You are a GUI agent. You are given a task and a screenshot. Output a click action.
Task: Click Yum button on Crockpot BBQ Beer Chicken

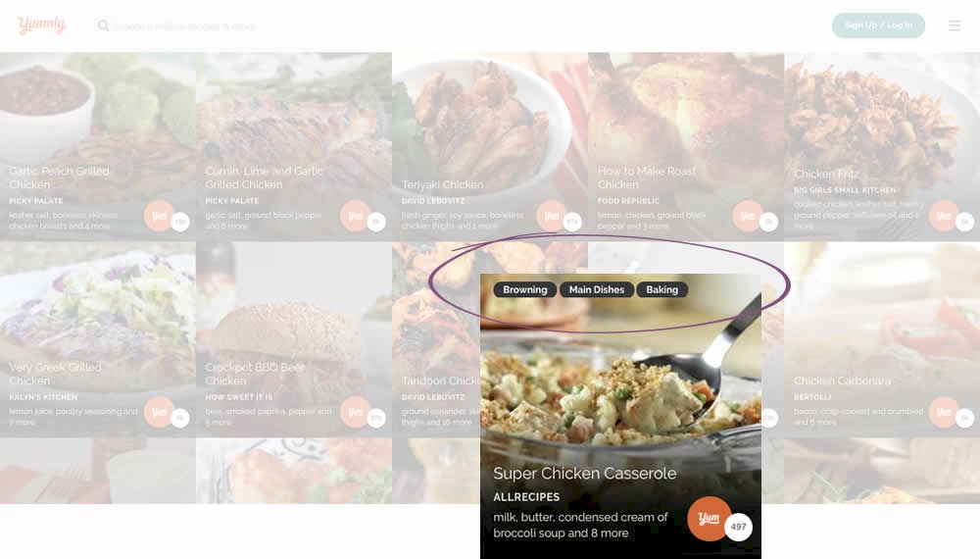(x=355, y=412)
